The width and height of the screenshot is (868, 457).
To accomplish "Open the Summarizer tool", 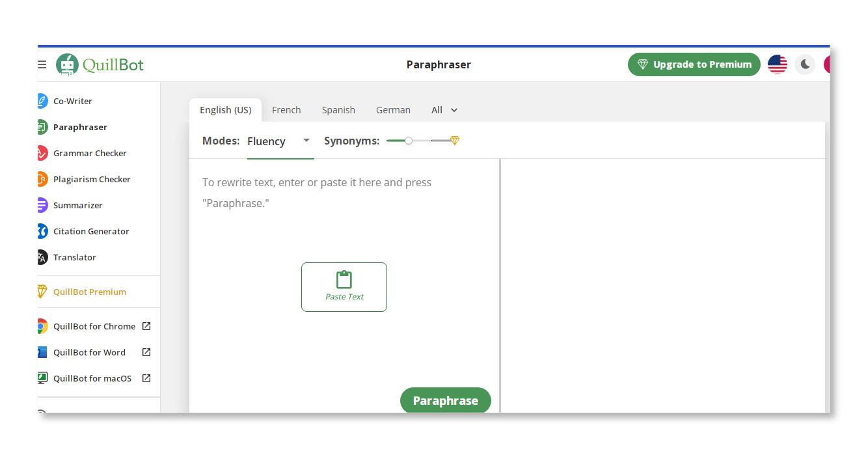I will [77, 205].
